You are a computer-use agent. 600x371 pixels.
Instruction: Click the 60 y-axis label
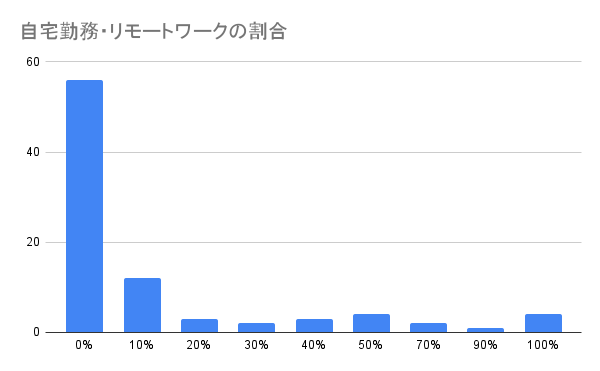point(33,62)
